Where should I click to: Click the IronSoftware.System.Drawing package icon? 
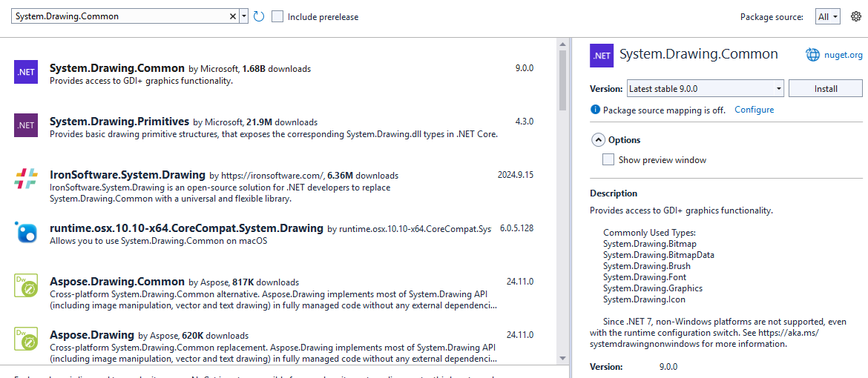(26, 178)
